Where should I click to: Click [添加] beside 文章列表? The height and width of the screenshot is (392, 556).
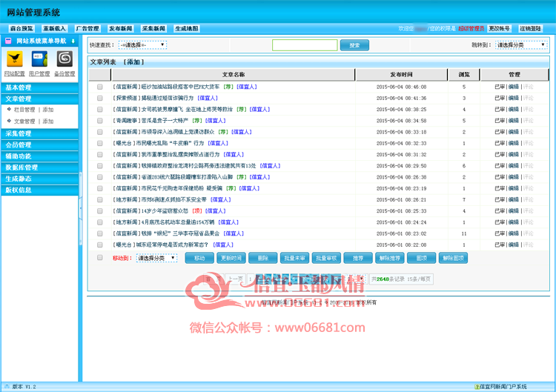(x=133, y=62)
